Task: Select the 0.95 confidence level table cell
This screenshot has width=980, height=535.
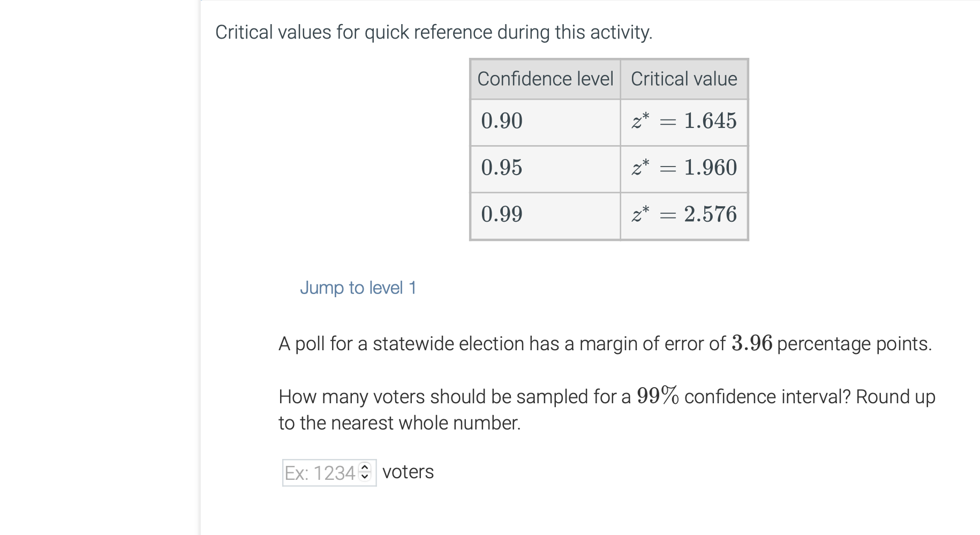Action: coord(544,168)
